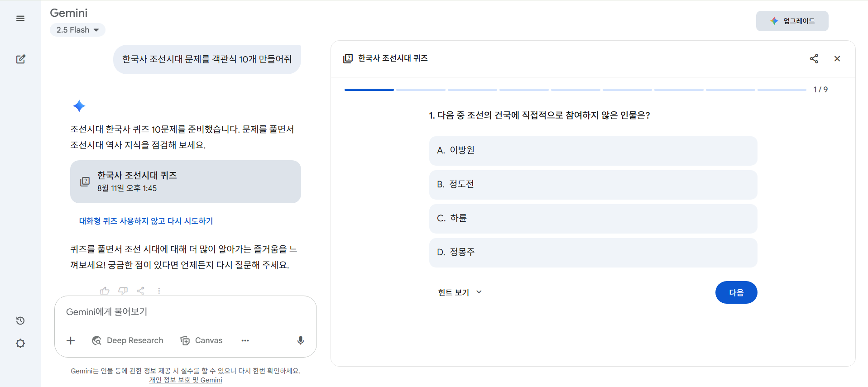Viewport: 868px width, 387px height.
Task: Open the extra tools menu in input bar
Action: (x=245, y=340)
